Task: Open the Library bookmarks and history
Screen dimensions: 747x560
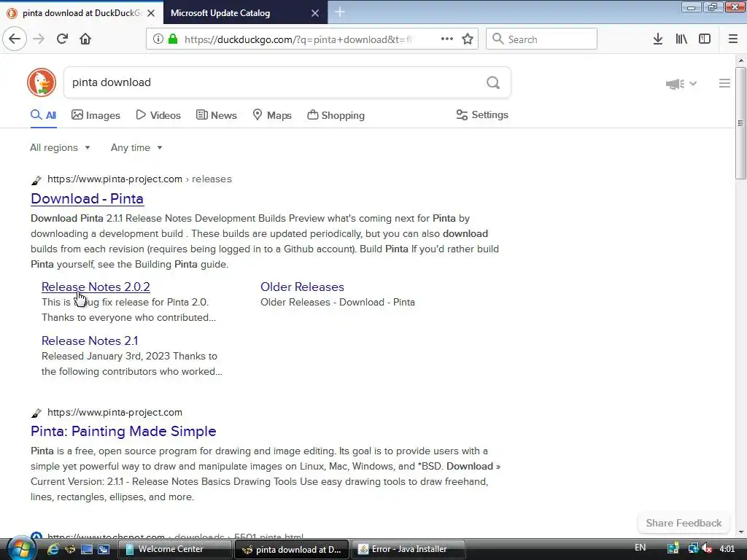Action: click(681, 39)
